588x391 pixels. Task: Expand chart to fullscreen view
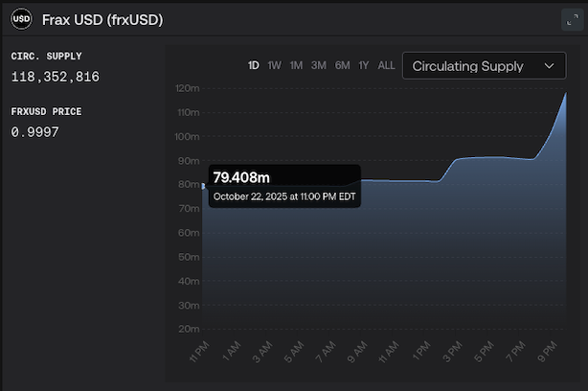pyautogui.click(x=573, y=19)
